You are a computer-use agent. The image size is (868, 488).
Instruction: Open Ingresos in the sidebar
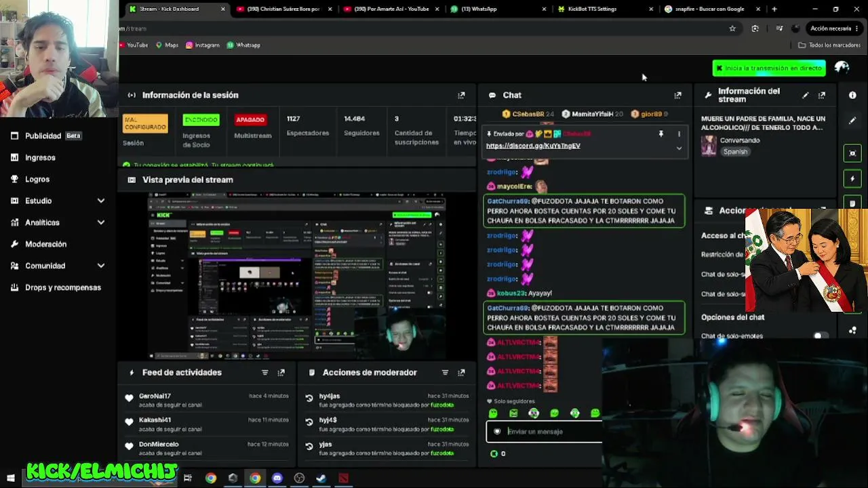pyautogui.click(x=33, y=157)
